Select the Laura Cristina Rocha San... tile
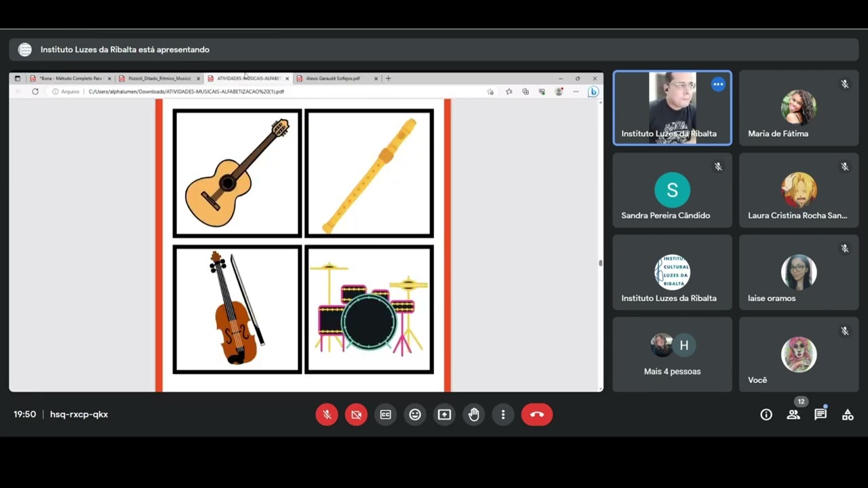 799,190
